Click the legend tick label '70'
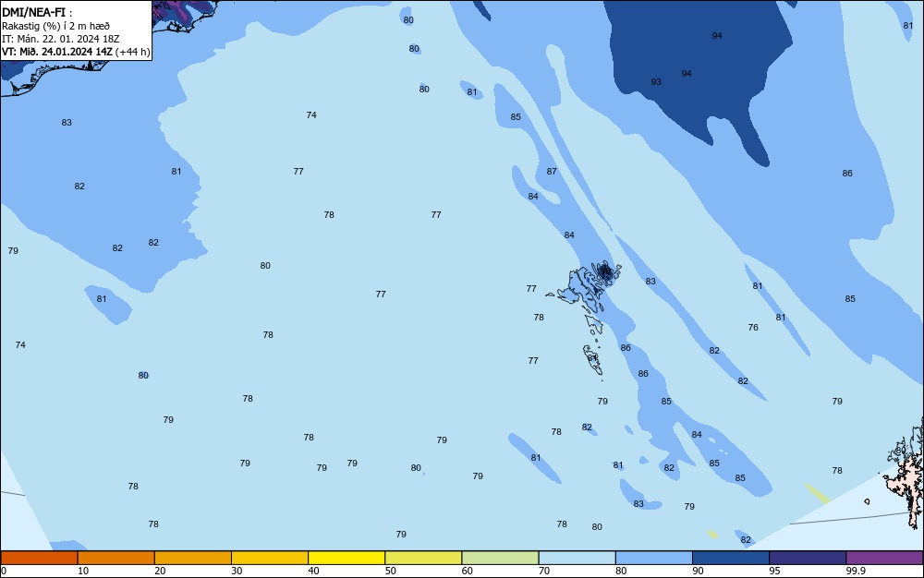924x578 pixels. tap(544, 571)
